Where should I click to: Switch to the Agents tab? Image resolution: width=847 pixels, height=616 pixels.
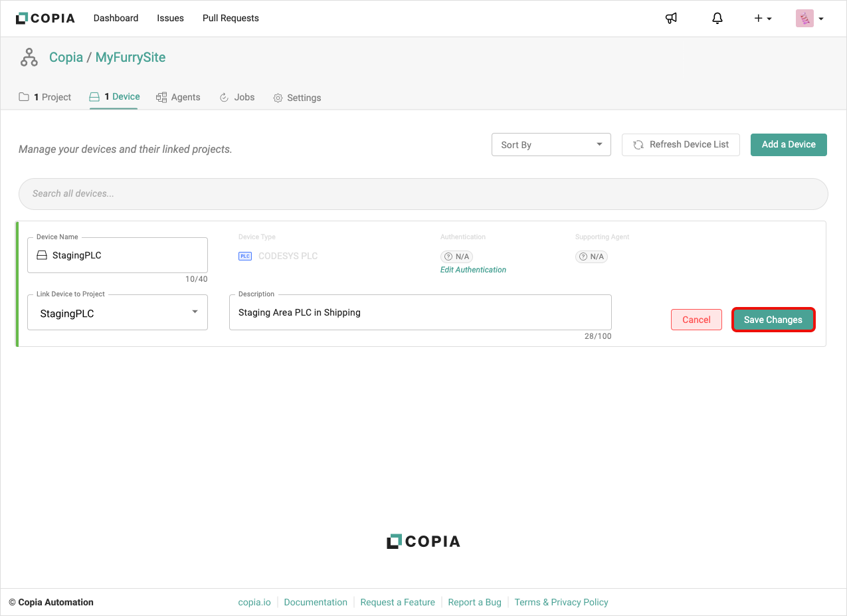(x=178, y=97)
